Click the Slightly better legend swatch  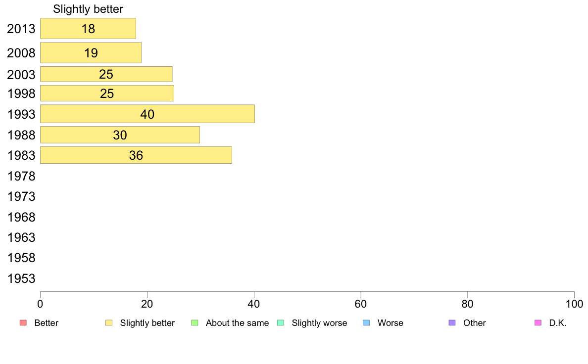[x=109, y=323]
